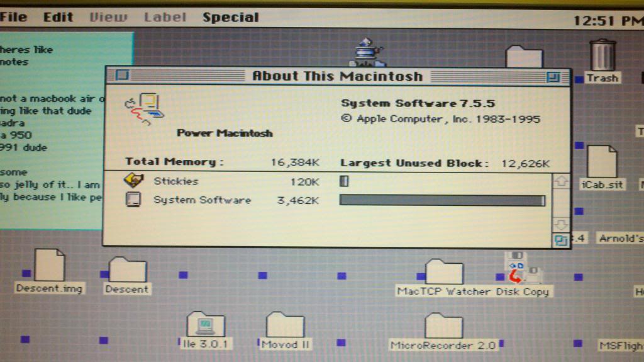Close the About This Macintosh window
This screenshot has width=644, height=362.
click(x=122, y=76)
